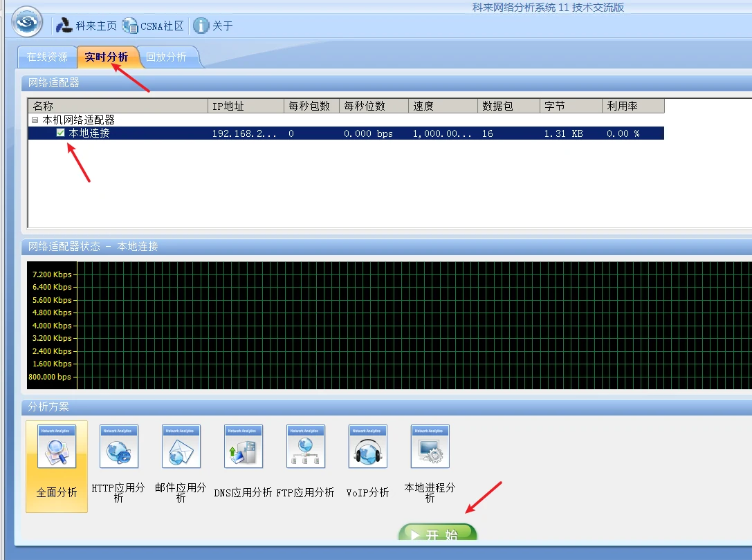
Task: Click the 7.200 Kbps axis label
Action: tap(52, 274)
